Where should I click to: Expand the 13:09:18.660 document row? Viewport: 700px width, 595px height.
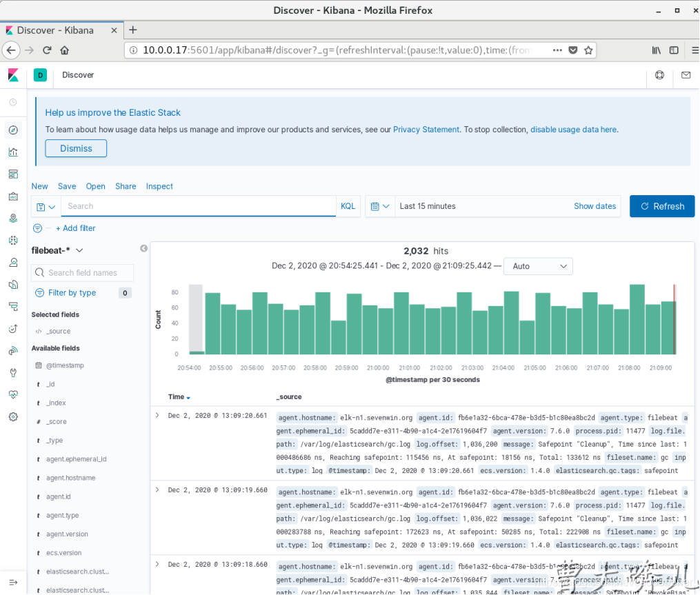coord(157,564)
